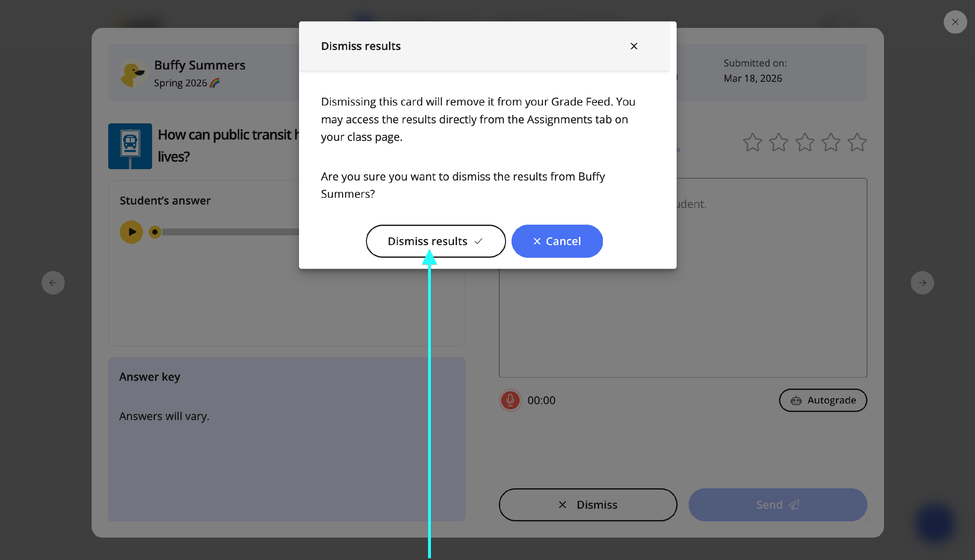Rate with the second star

[x=778, y=142]
